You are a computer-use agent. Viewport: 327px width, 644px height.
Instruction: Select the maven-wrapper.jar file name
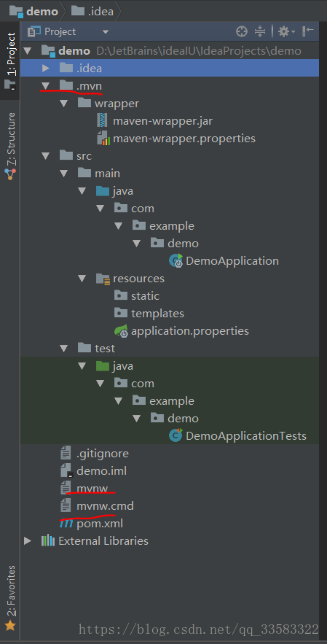tap(163, 121)
